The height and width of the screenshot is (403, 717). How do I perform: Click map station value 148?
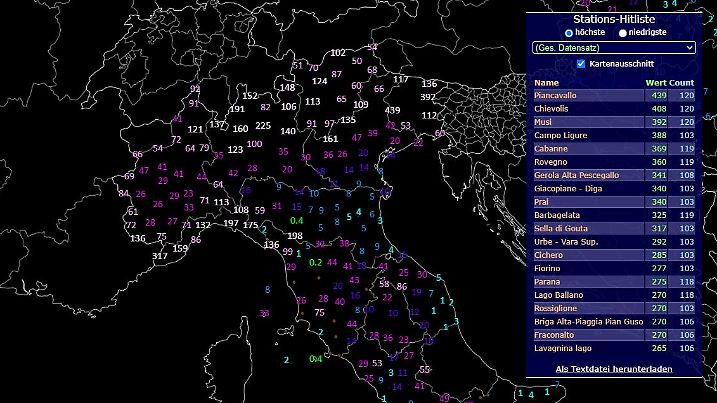[287, 87]
